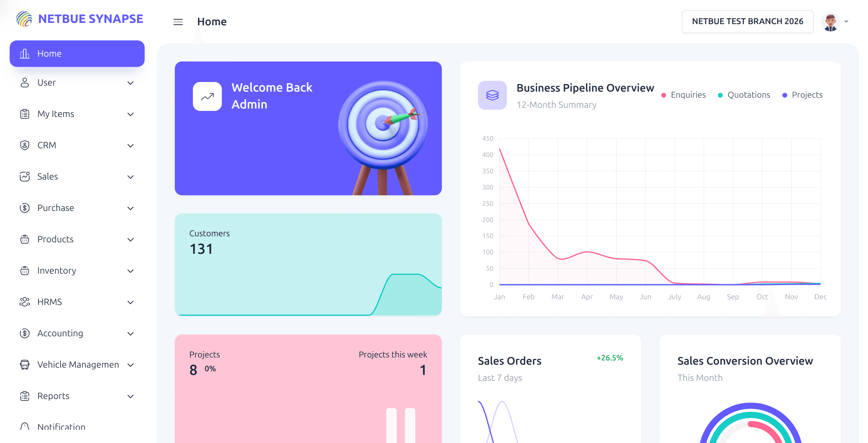Open the Products menu item
868x443 pixels.
click(x=77, y=239)
